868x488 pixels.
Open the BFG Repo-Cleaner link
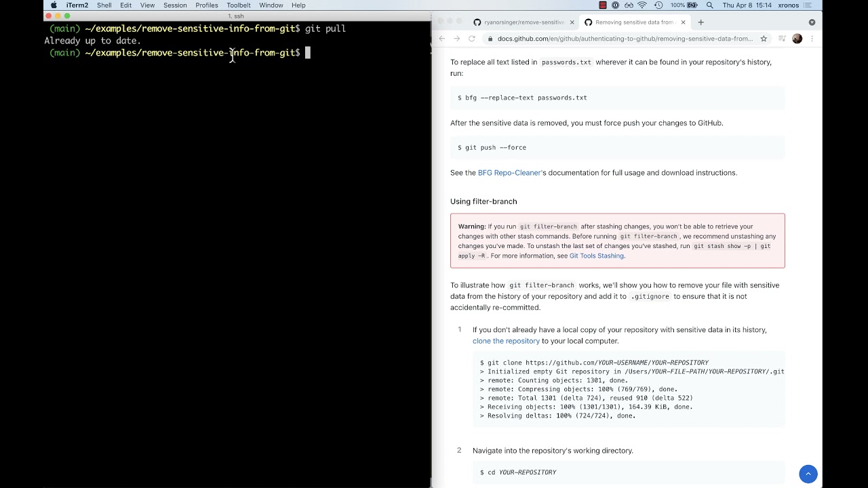pos(509,173)
